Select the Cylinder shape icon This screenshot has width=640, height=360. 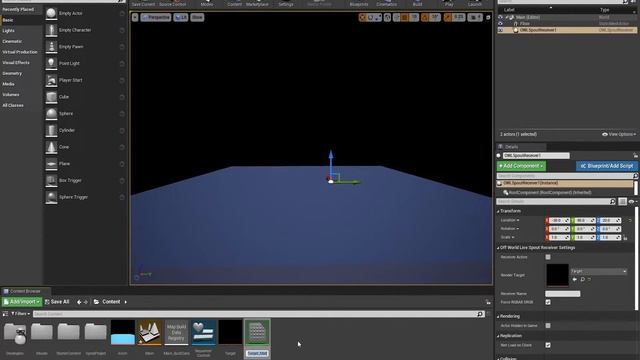[51, 131]
